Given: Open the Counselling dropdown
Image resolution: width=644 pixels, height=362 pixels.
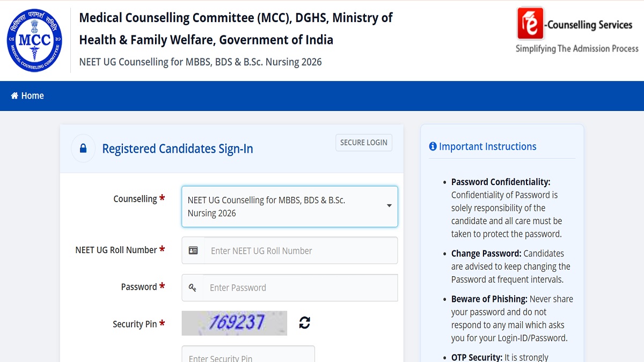Looking at the screenshot, I should (x=290, y=206).
